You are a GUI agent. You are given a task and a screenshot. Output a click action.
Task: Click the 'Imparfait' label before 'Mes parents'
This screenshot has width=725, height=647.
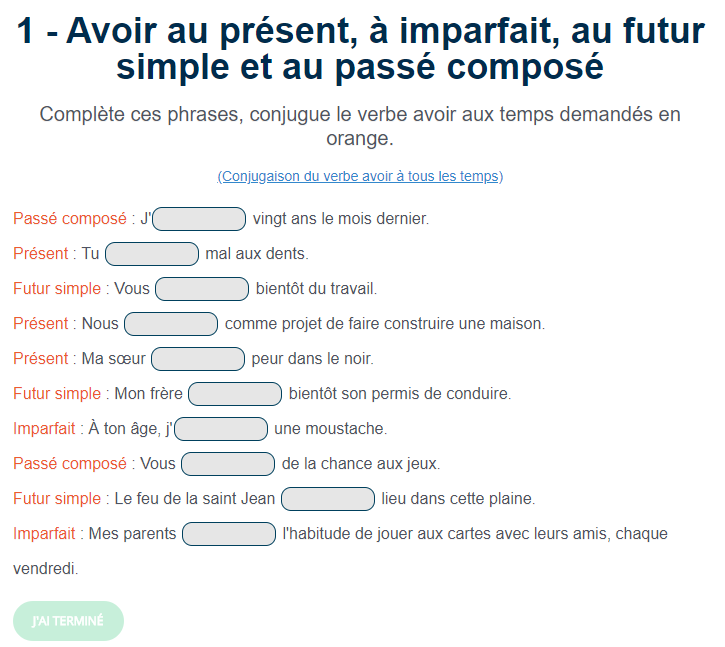pyautogui.click(x=44, y=533)
